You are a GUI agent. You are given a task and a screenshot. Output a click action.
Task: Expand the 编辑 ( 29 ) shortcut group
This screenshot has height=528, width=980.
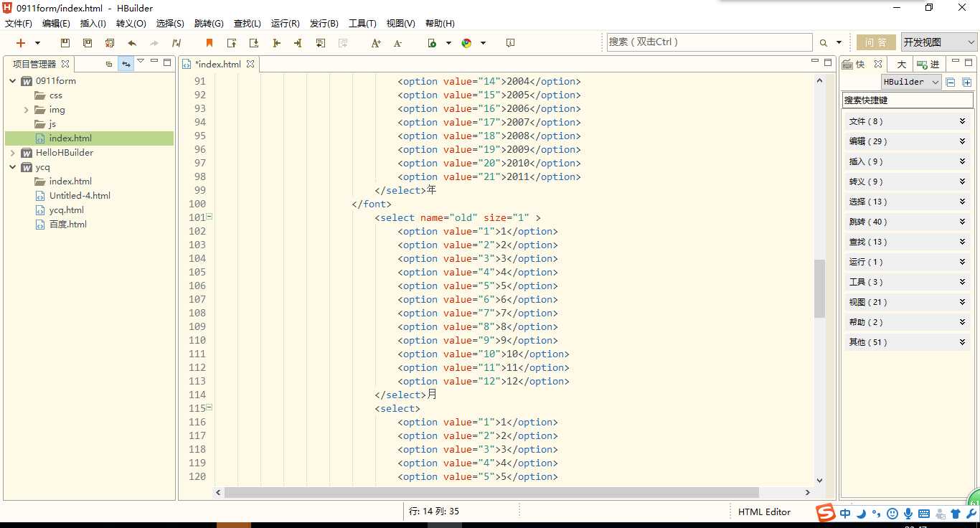[x=908, y=141]
